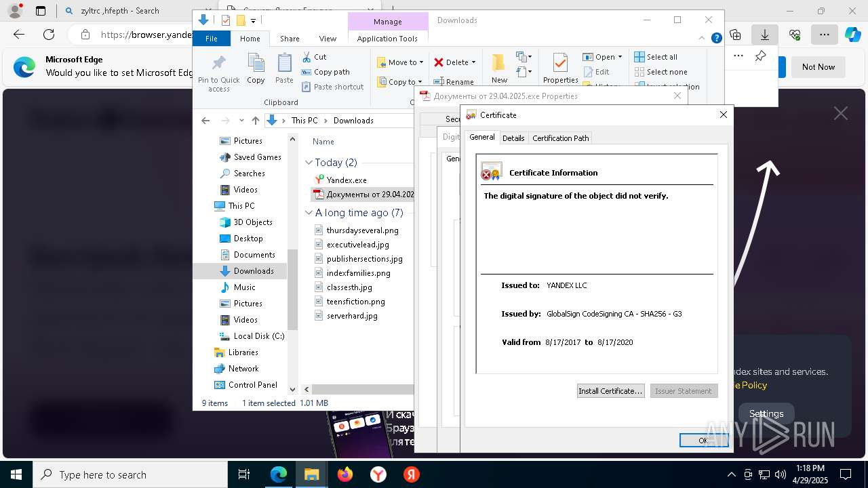This screenshot has width=868, height=488.
Task: Select Local Disk (C:) in navigation pane
Action: pyautogui.click(x=258, y=336)
